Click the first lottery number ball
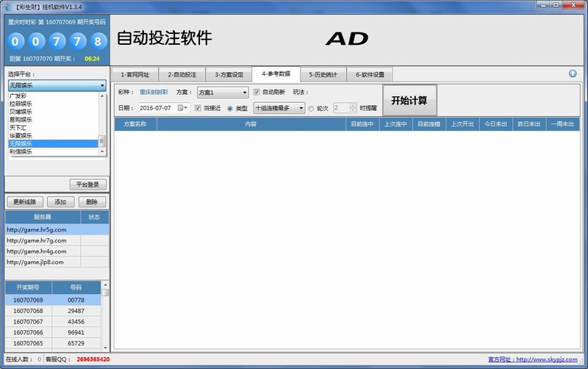The width and height of the screenshot is (588, 369). tap(18, 41)
